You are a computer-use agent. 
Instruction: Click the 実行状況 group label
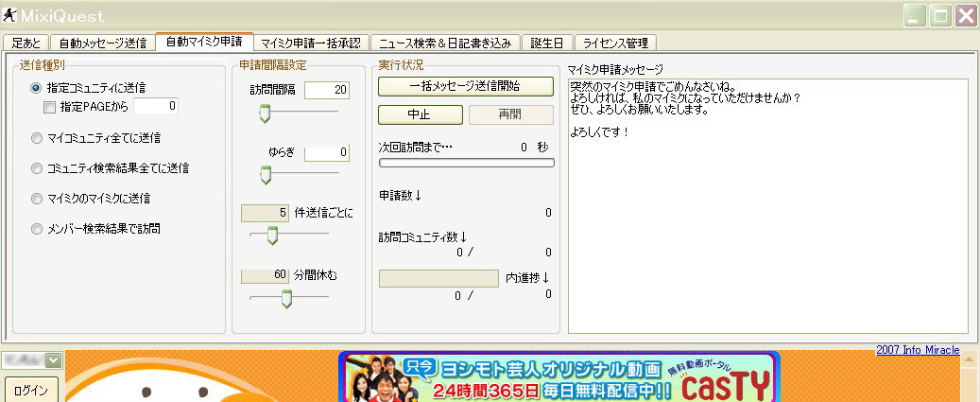click(402, 64)
